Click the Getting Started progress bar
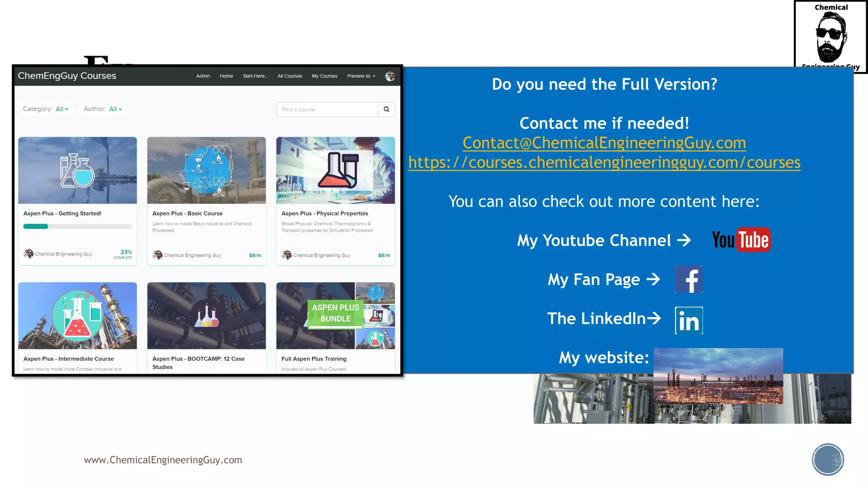 tap(77, 227)
